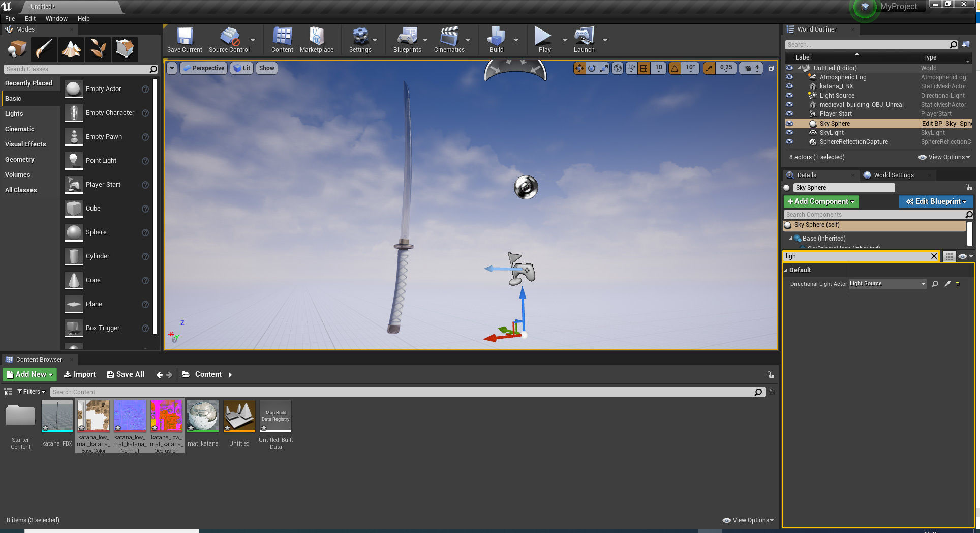980x533 pixels.
Task: Open the Marketplace from the toolbar
Action: (317, 40)
